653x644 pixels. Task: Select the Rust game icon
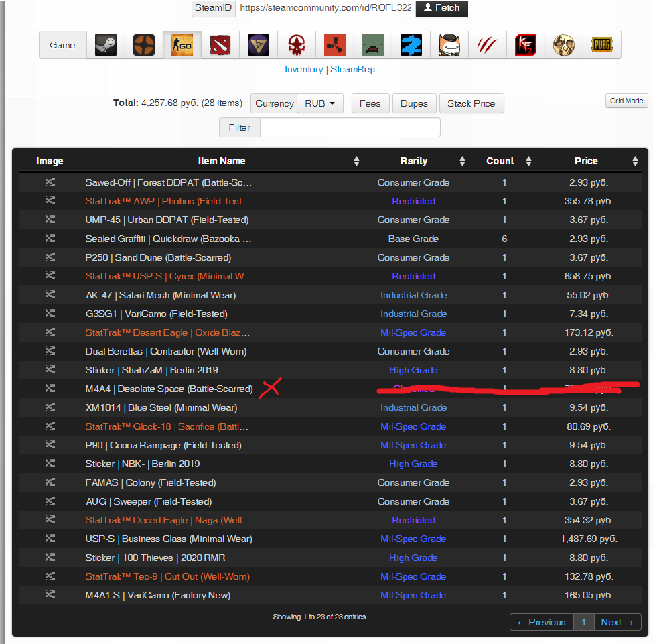click(x=335, y=45)
